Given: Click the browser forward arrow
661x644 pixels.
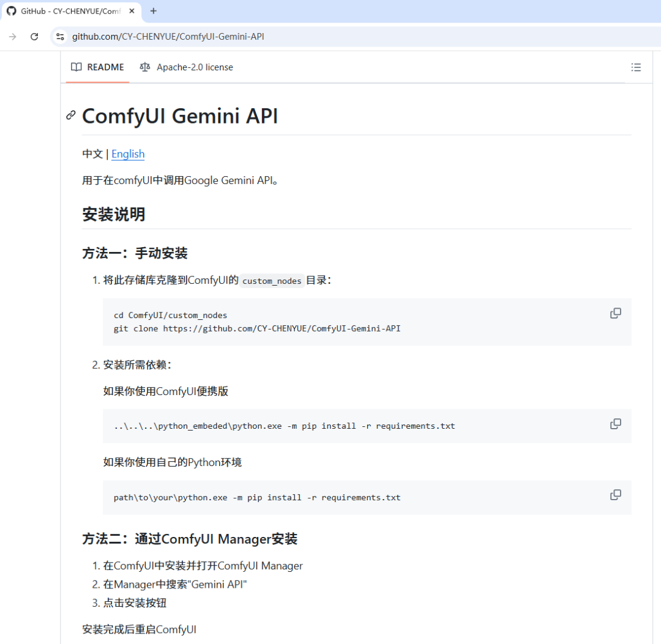Looking at the screenshot, I should pyautogui.click(x=13, y=37).
